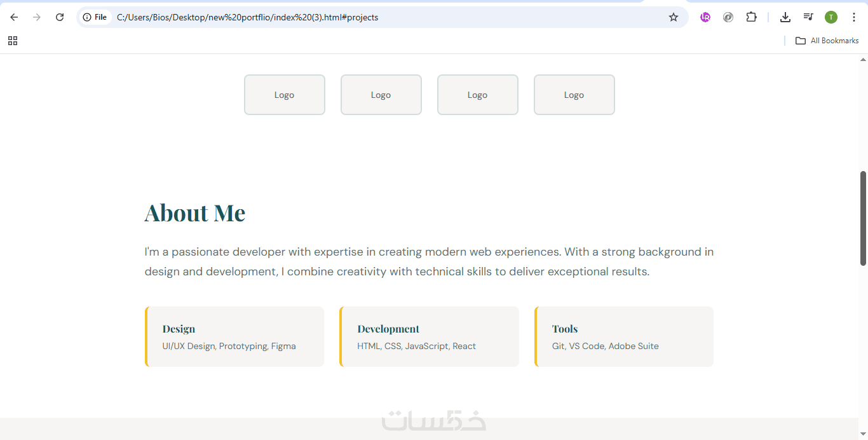Viewport: 868px width, 440px height.
Task: Open the green profile avatar
Action: tap(831, 17)
